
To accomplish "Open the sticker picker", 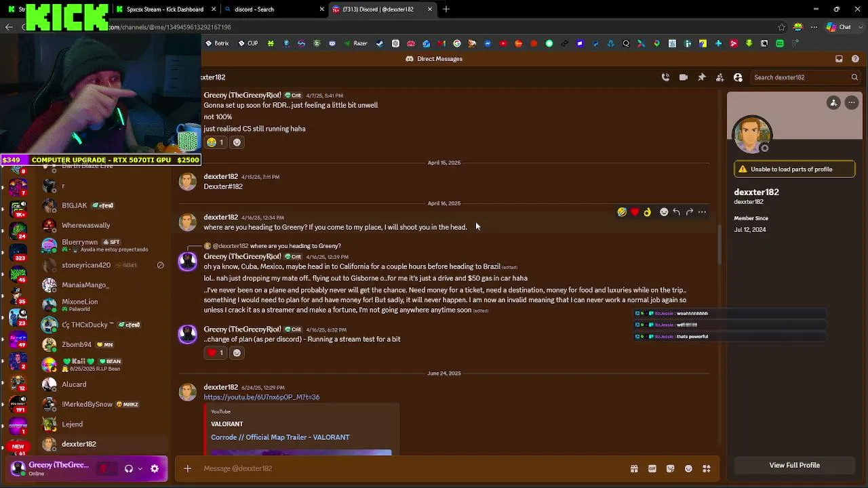I will [x=671, y=468].
